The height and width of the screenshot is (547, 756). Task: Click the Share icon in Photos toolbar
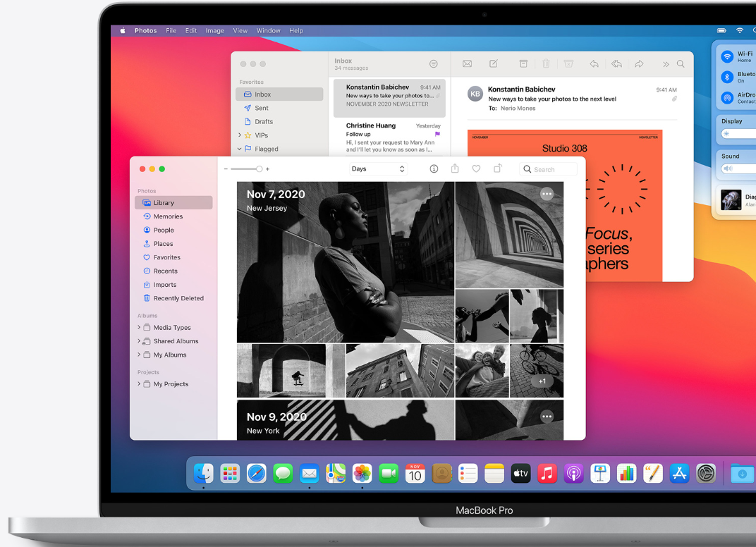(x=455, y=169)
